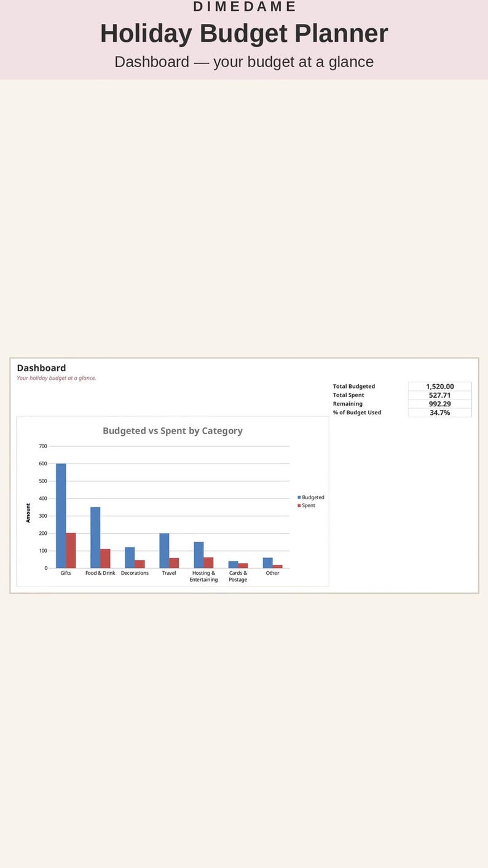The image size is (488, 868).
Task: Select the Travel axis label
Action: [169, 573]
